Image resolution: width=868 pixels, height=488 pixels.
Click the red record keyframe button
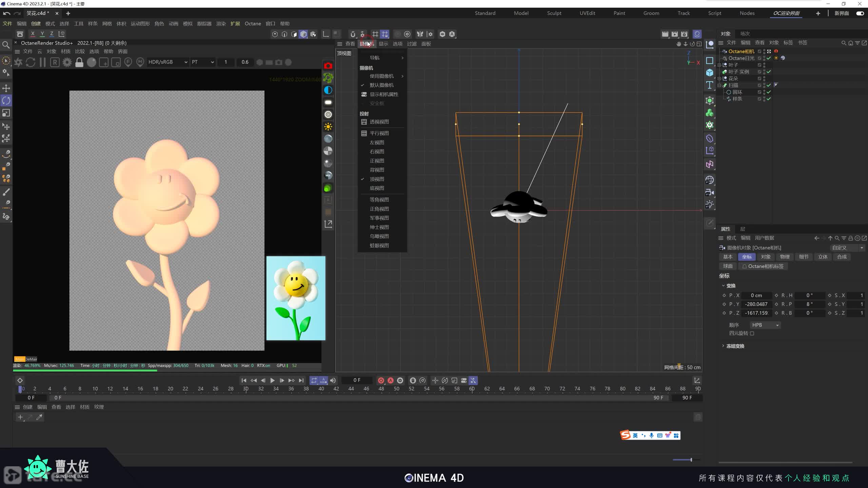click(x=381, y=381)
